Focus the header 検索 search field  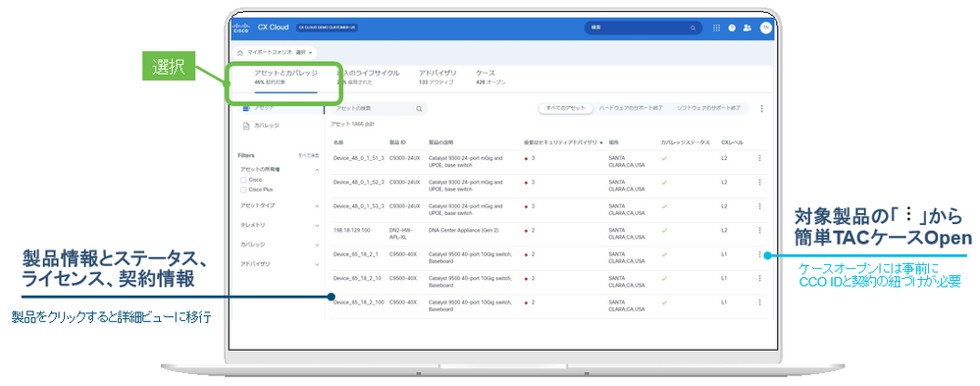[644, 28]
